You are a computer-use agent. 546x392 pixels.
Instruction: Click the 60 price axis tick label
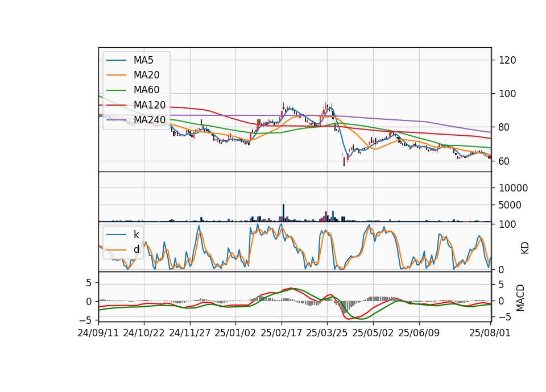[x=504, y=161]
